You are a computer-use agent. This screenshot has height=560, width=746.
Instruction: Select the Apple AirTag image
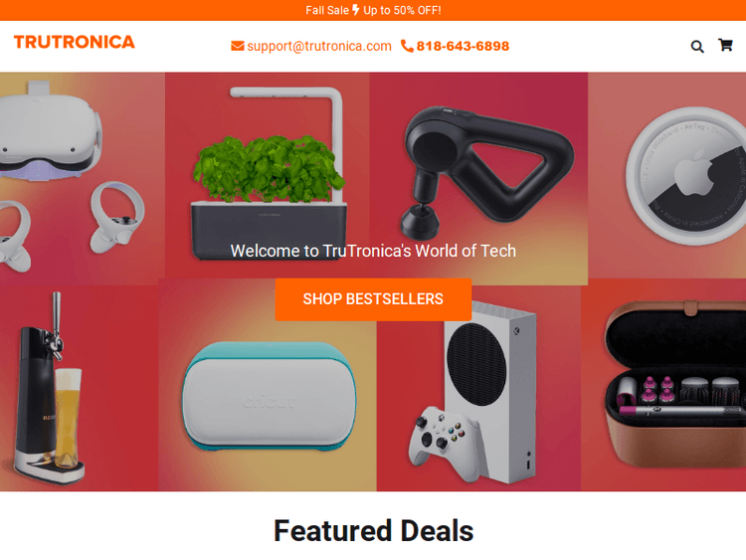(667, 176)
